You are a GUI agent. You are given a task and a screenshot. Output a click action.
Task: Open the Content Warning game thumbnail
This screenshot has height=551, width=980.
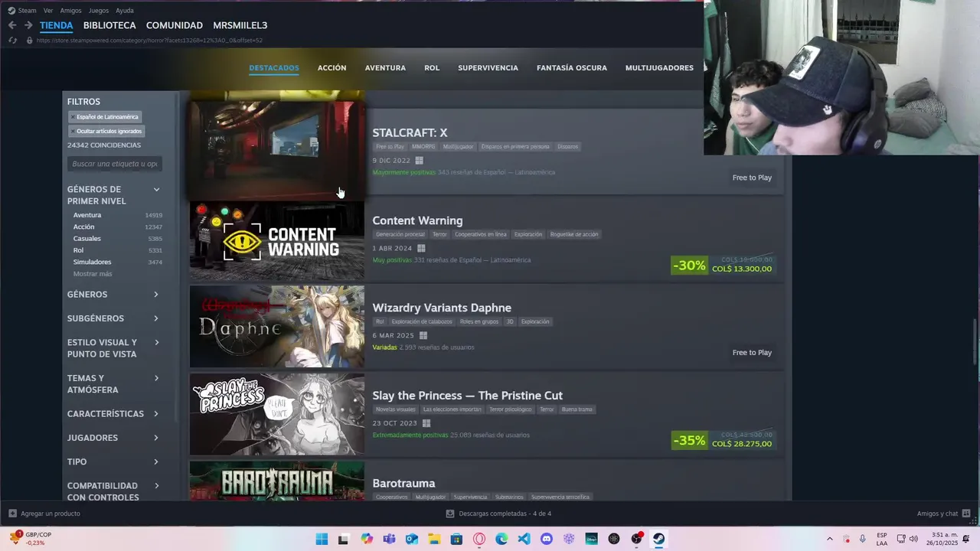click(277, 241)
